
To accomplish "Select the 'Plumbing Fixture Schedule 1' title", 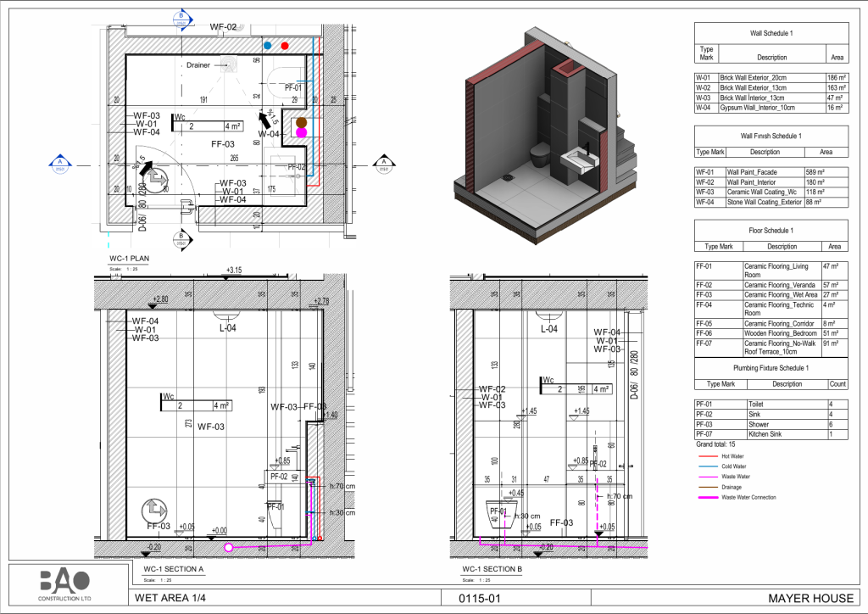I will [771, 367].
